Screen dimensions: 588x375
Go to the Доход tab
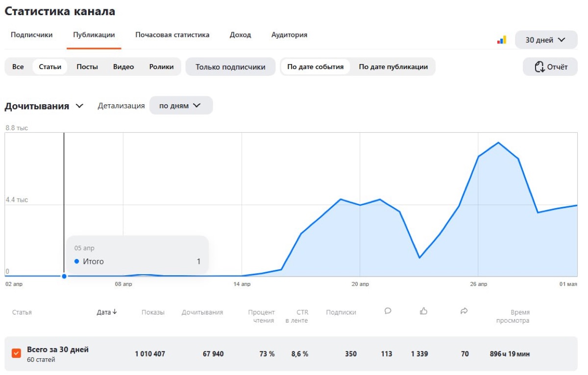tap(240, 35)
